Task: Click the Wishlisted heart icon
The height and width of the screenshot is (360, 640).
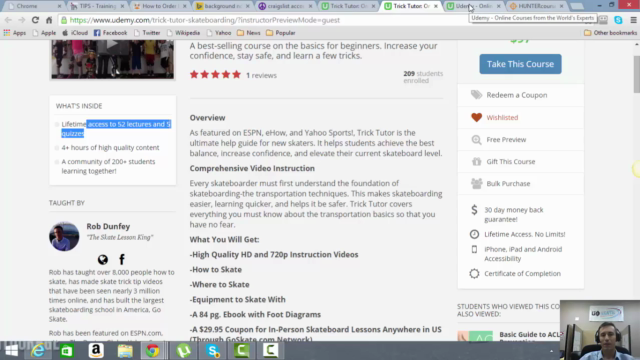Action: click(476, 118)
